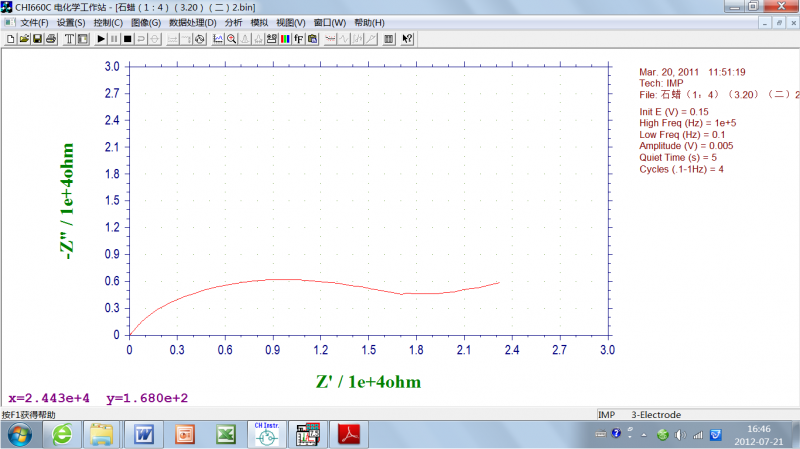Show hidden tray icons arrow
The image size is (800, 449).
[644, 435]
